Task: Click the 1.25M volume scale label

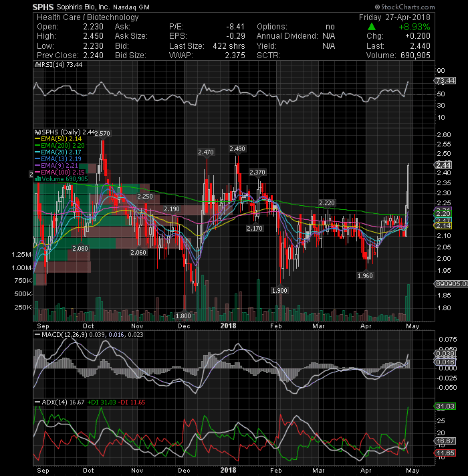Action: tap(21, 255)
